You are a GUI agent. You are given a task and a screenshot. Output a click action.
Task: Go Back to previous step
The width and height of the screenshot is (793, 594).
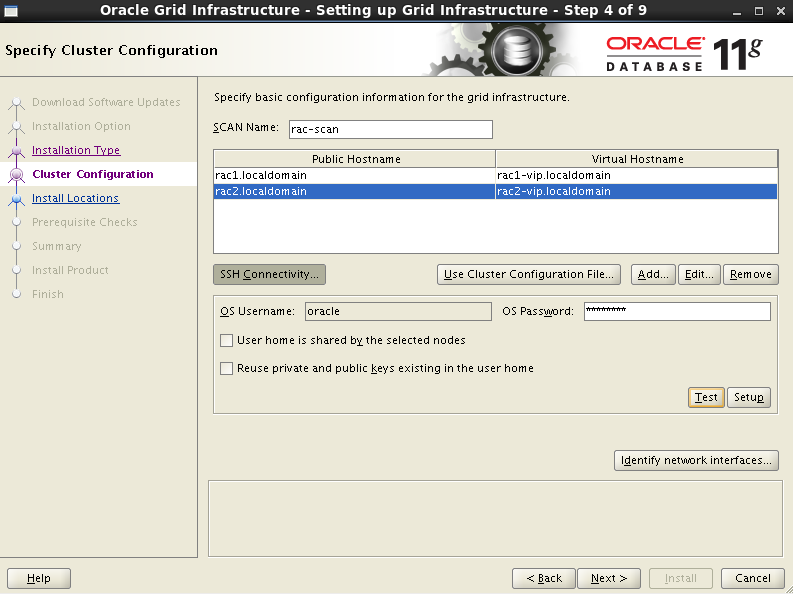pyautogui.click(x=544, y=578)
